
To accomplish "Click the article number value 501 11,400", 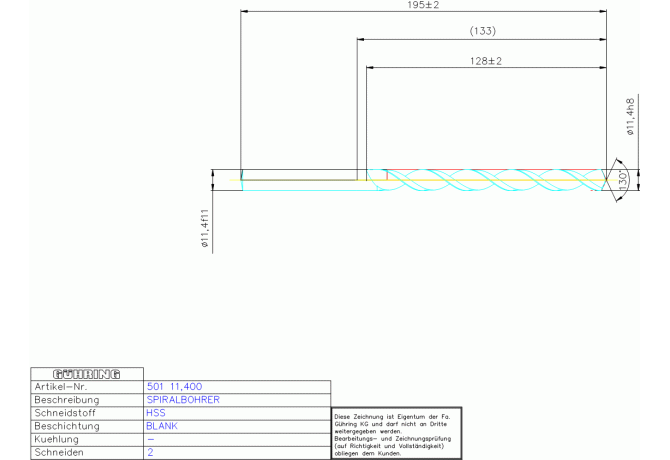I will [x=174, y=386].
